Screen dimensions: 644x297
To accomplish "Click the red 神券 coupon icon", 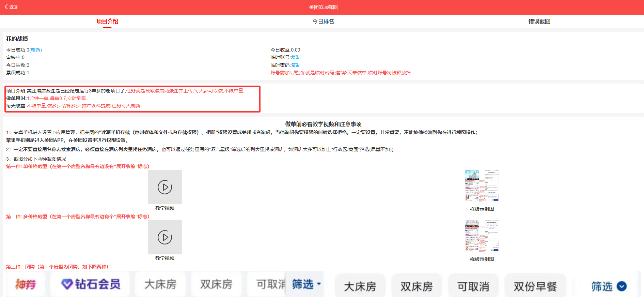I will coord(26,284).
